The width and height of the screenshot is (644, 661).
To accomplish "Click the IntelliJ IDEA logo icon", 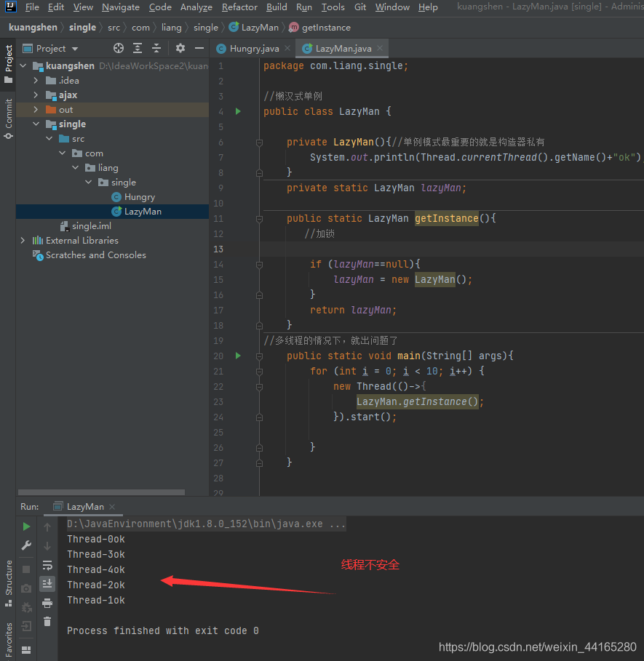I will coord(10,7).
